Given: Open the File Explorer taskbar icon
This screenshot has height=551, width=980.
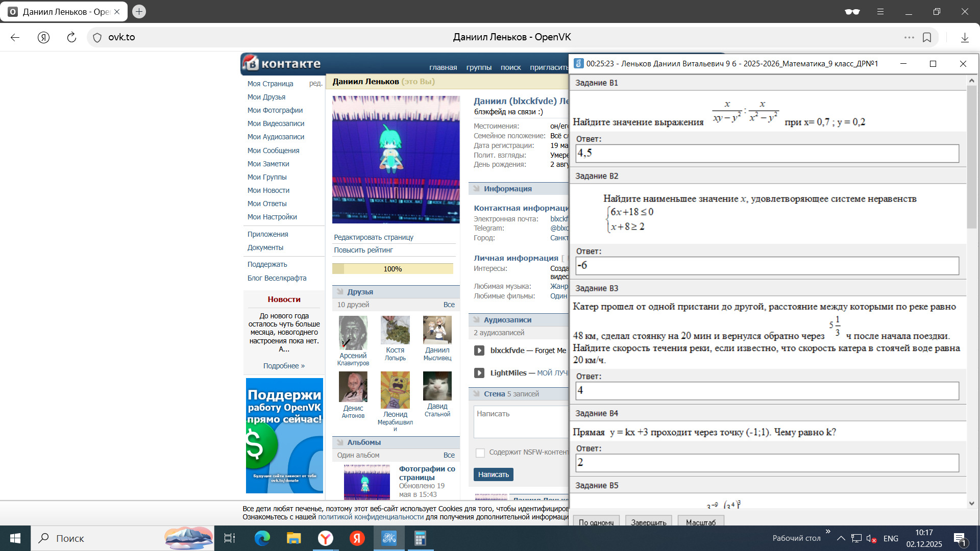Looking at the screenshot, I should [294, 538].
